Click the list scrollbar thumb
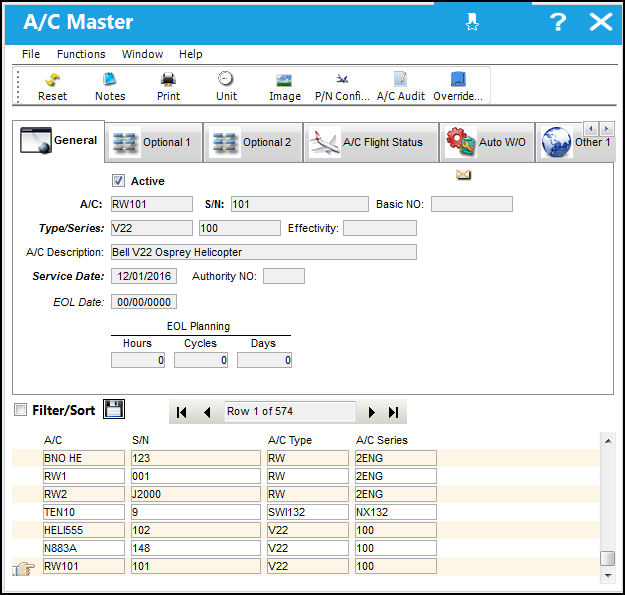625x595 pixels. click(607, 558)
